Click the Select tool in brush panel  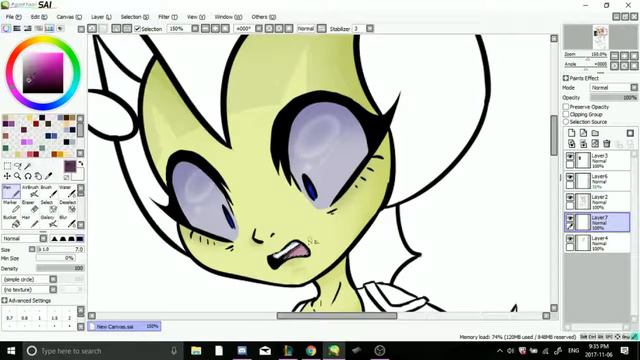pyautogui.click(x=49, y=207)
